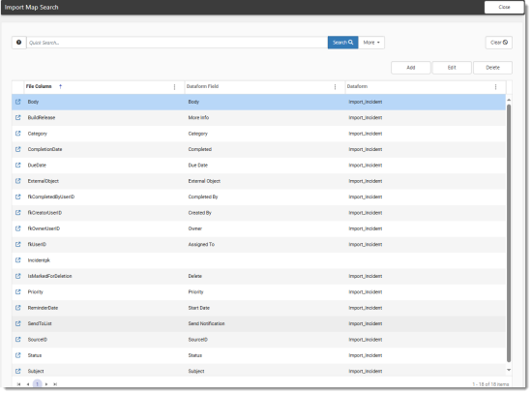532x394 pixels.
Task: Open the File Column header options menu
Action: [174, 87]
